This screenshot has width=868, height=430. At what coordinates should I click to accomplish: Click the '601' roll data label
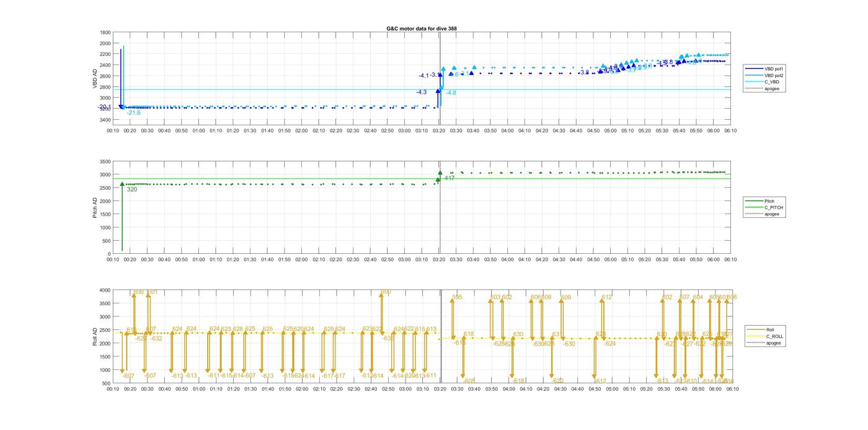pyautogui.click(x=152, y=292)
